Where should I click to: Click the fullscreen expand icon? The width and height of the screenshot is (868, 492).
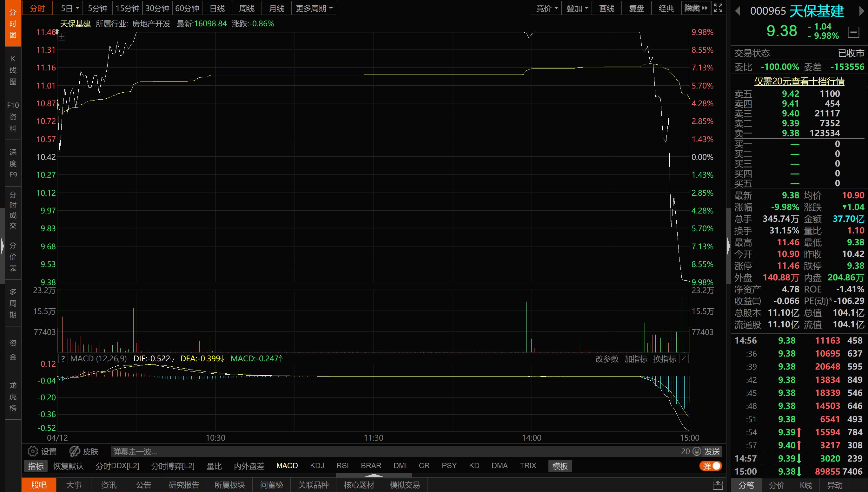click(x=718, y=8)
